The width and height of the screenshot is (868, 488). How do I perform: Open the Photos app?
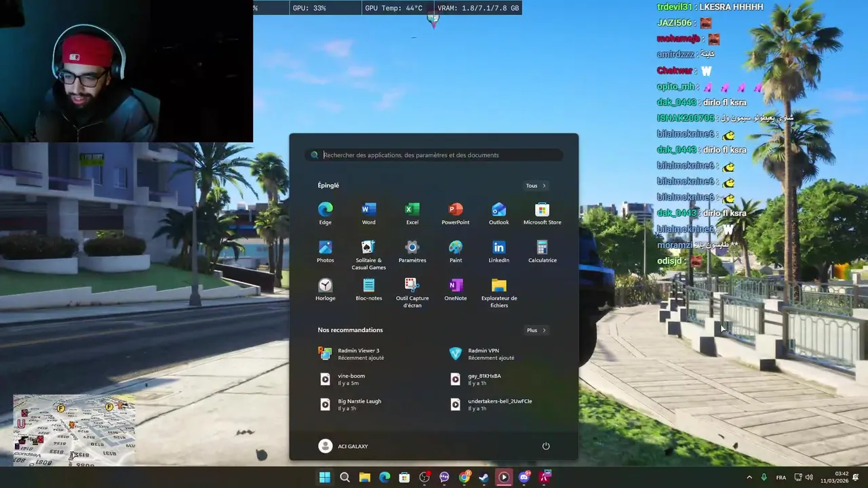pyautogui.click(x=325, y=252)
